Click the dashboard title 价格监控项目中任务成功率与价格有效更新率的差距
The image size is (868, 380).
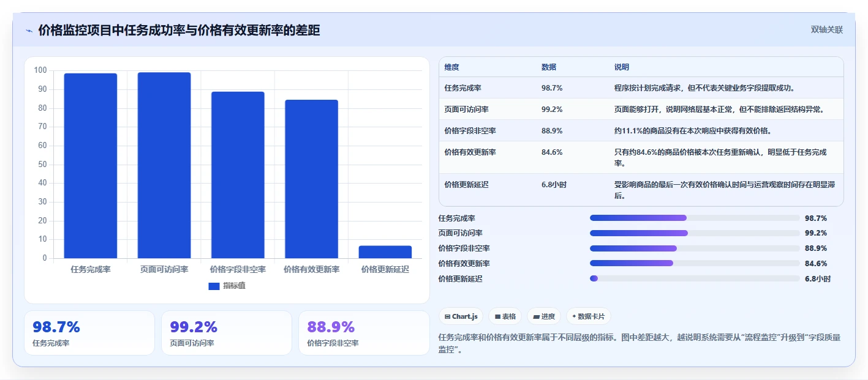tap(179, 31)
